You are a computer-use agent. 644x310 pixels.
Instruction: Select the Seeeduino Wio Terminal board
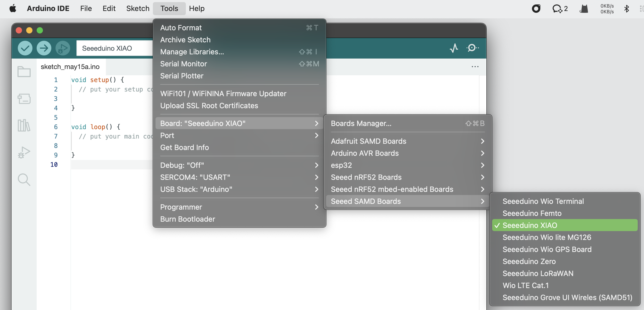coord(565,201)
